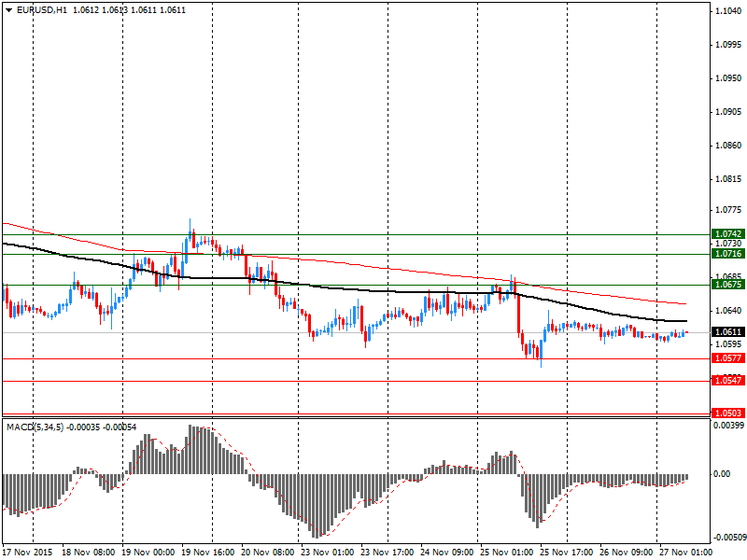747x560 pixels.
Task: Click the red 1.0503 level label
Action: 728,413
